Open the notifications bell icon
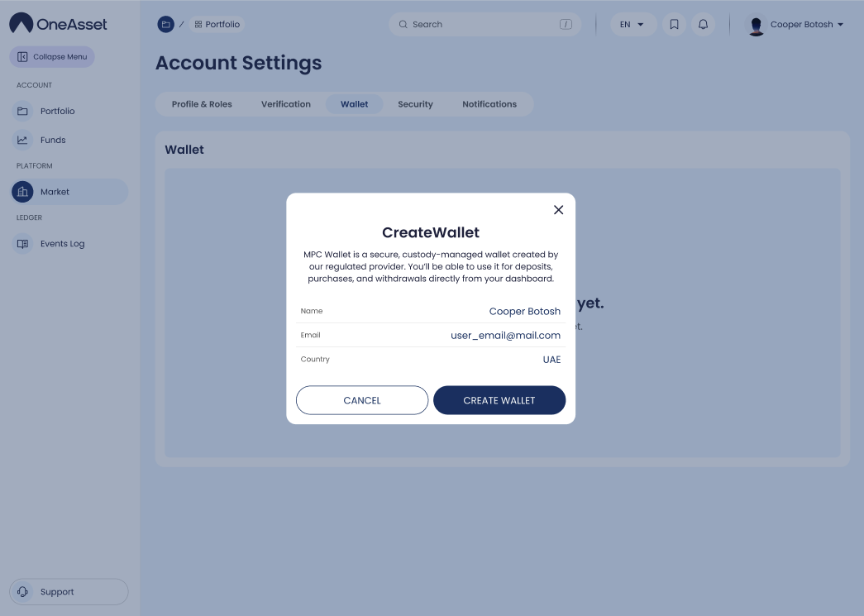The width and height of the screenshot is (864, 616). point(703,25)
